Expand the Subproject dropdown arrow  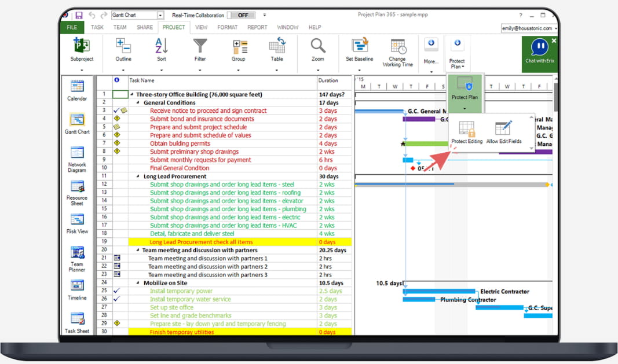coord(82,70)
